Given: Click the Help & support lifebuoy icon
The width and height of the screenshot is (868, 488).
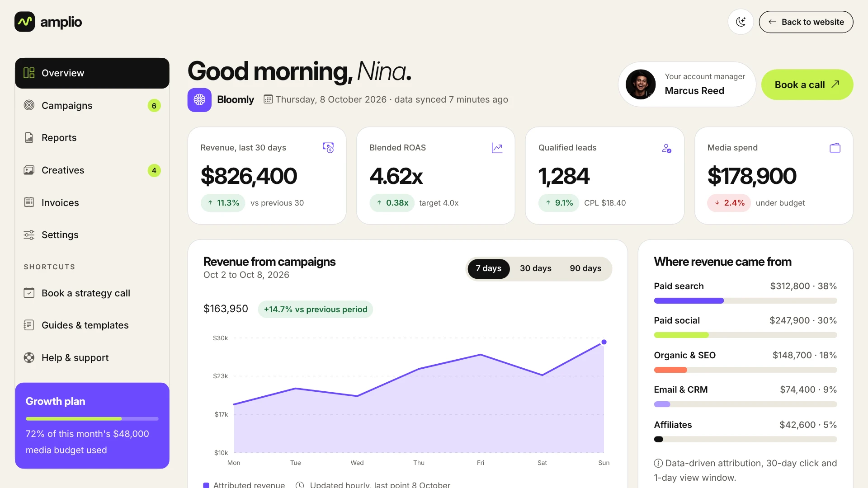Looking at the screenshot, I should [x=29, y=357].
